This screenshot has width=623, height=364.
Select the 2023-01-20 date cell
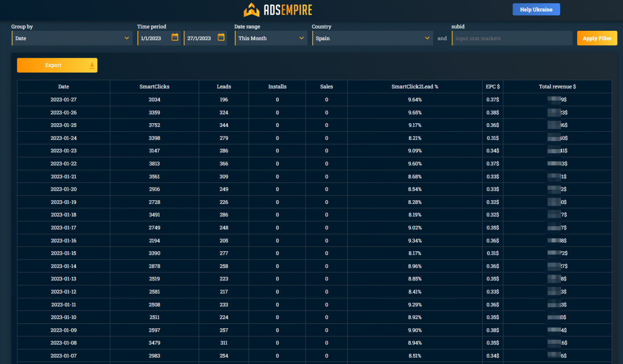[63, 189]
